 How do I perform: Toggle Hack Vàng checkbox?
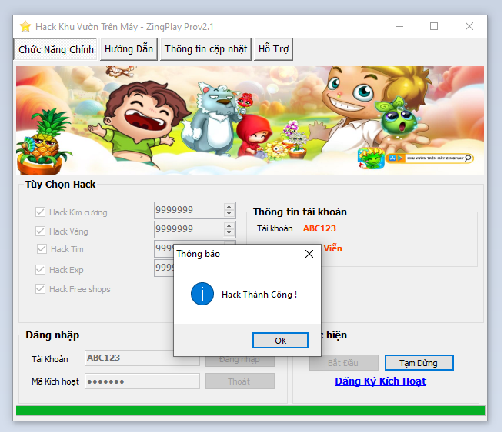point(41,231)
